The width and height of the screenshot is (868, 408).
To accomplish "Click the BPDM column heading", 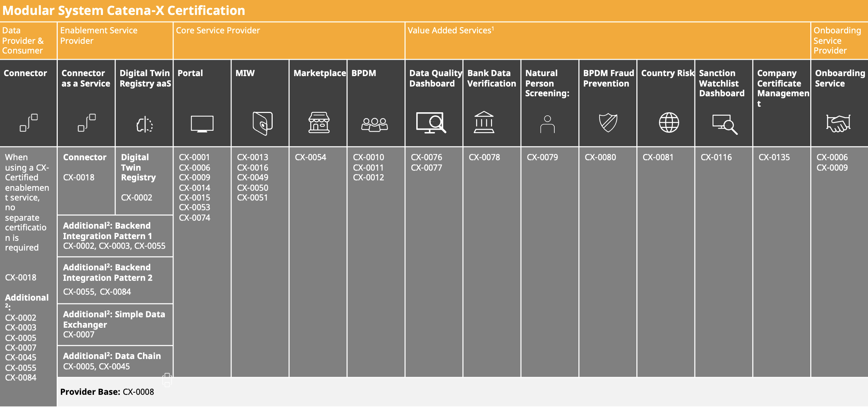I will click(363, 73).
